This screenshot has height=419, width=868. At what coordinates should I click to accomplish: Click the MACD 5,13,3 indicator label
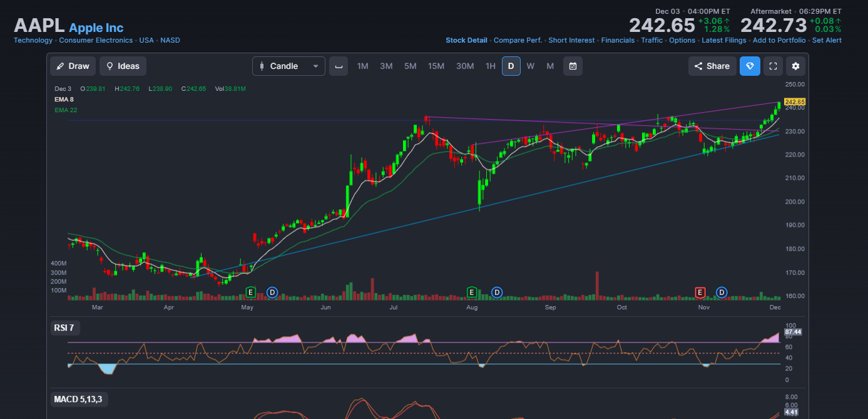point(78,399)
